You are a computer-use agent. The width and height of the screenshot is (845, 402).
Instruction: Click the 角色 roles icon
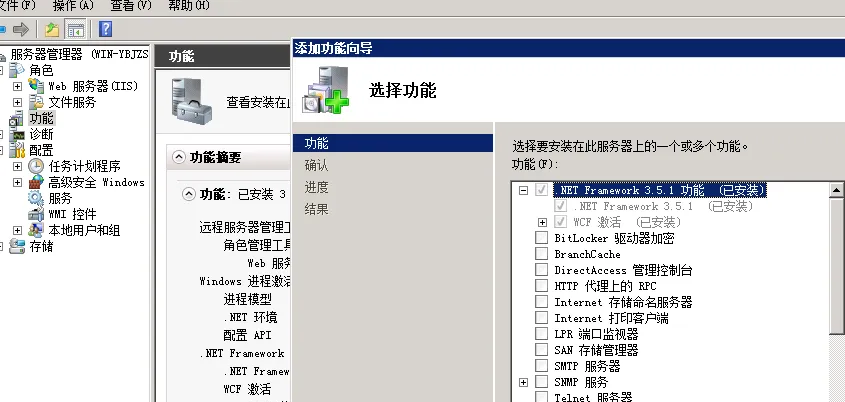(x=17, y=70)
